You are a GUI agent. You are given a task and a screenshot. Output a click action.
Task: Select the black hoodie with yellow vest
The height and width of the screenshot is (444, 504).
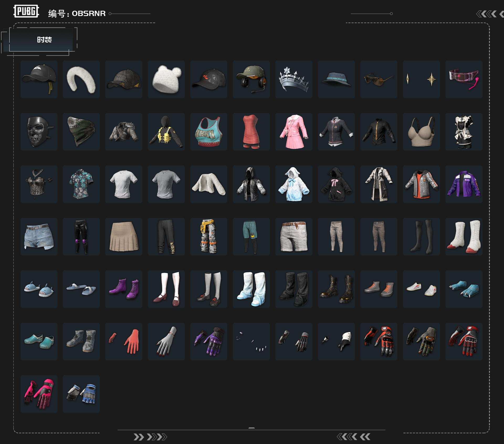click(166, 132)
